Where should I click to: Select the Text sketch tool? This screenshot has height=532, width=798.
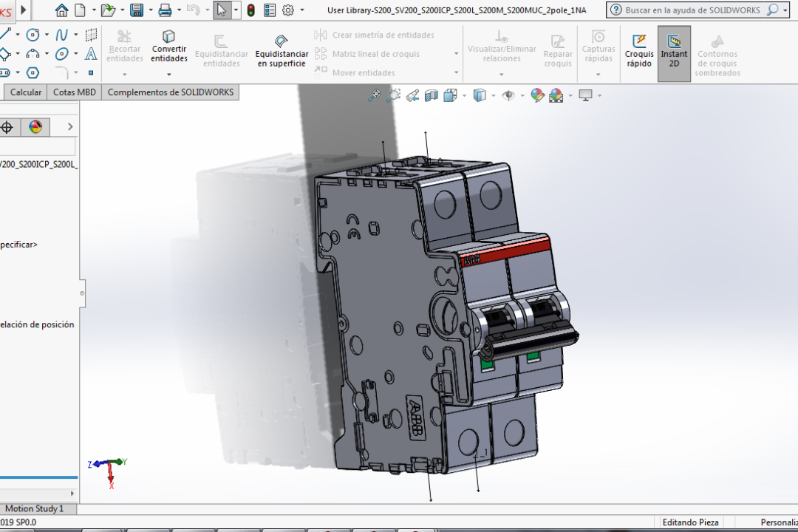click(91, 53)
